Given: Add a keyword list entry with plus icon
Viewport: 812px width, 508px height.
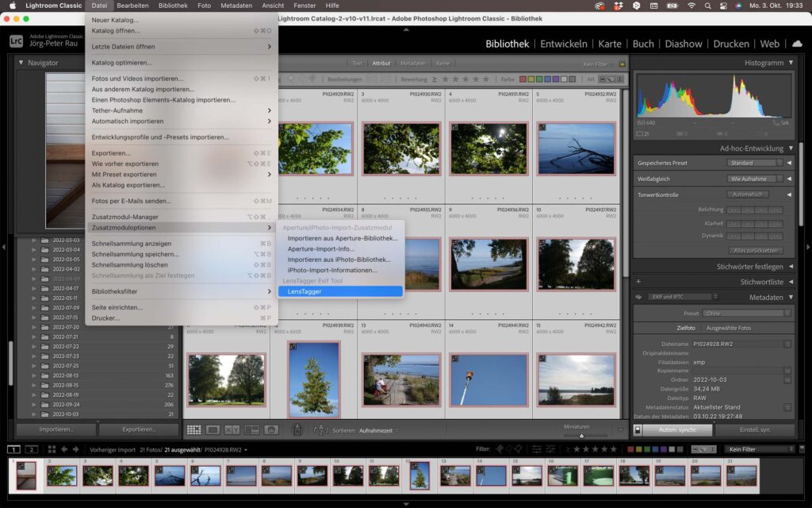Looking at the screenshot, I should pos(638,282).
